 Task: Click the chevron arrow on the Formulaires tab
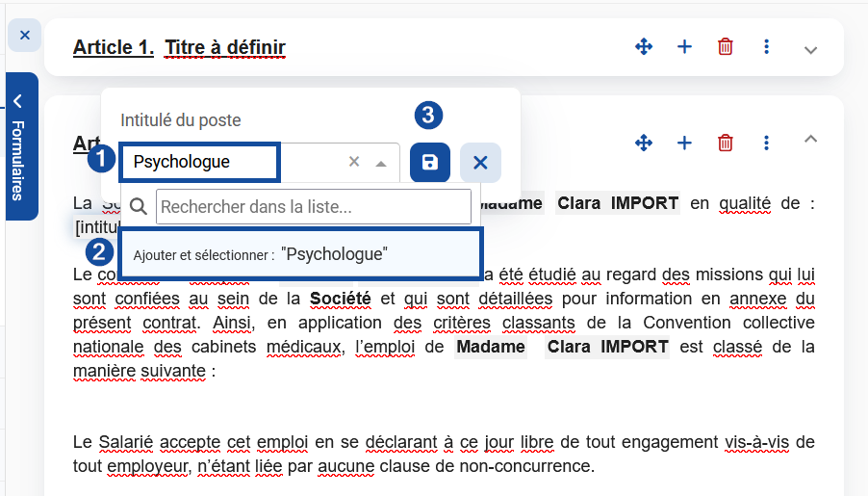click(x=17, y=101)
